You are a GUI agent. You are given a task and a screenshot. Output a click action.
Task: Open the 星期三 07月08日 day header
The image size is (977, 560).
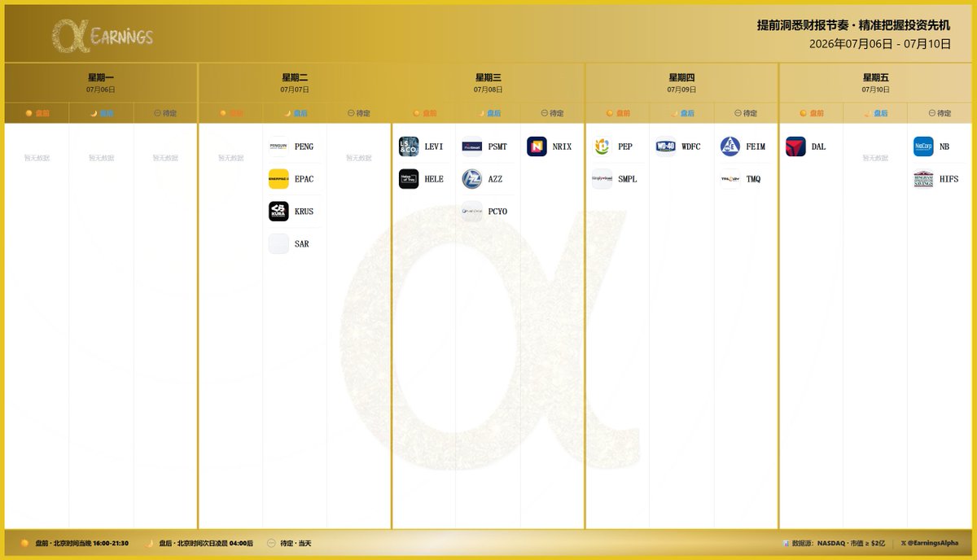488,82
